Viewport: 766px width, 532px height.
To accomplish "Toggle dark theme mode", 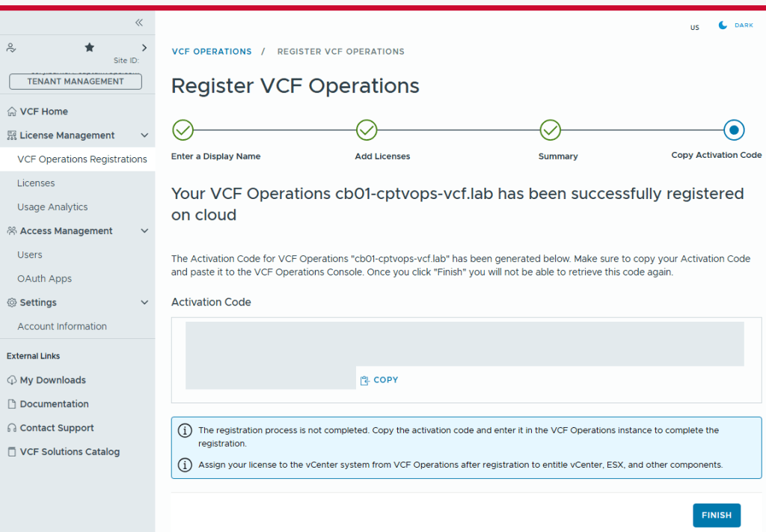I will [735, 25].
